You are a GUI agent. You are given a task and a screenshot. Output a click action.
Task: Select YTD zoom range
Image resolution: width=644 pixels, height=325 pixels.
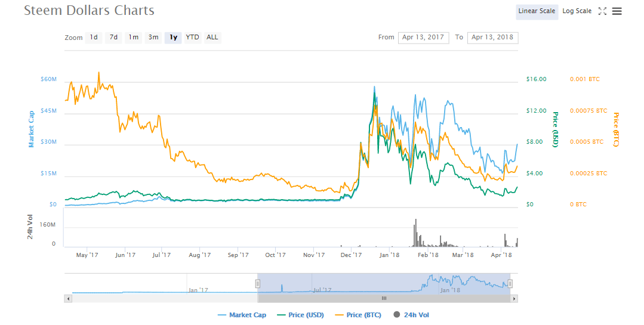[192, 38]
